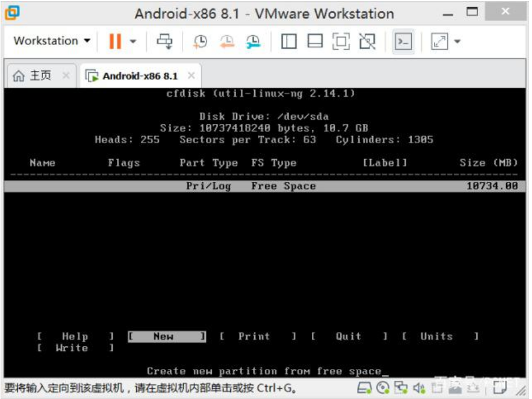
Task: Click the network adapter status icon
Action: (401, 387)
